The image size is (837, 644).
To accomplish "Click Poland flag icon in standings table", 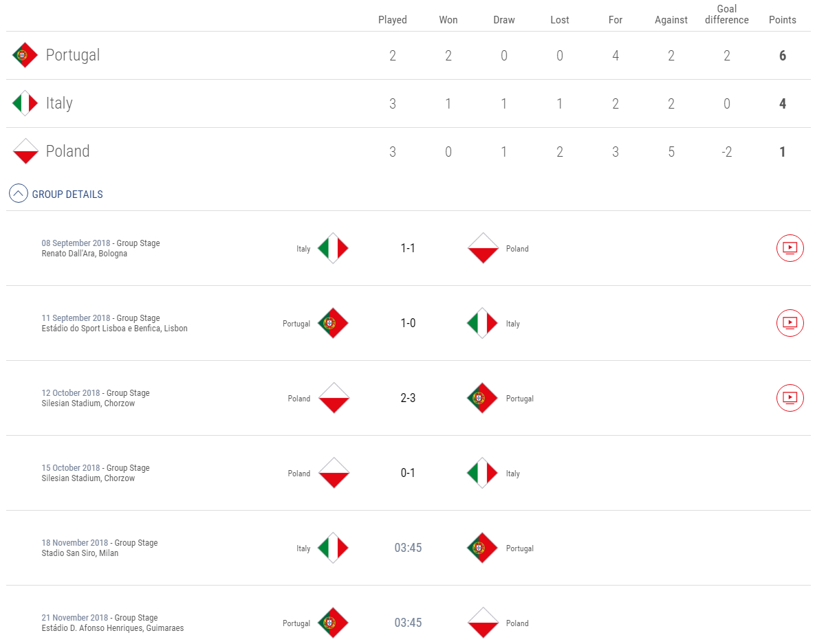I will tap(25, 151).
